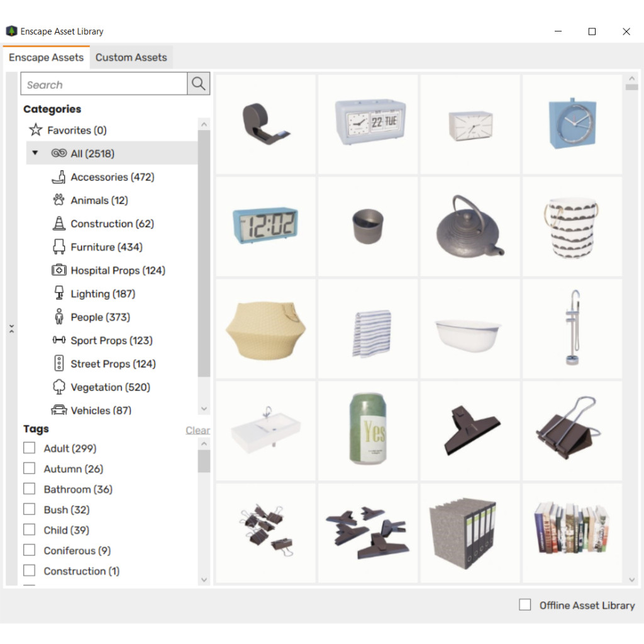644x644 pixels.
Task: Tick the Autumn (26) tag checkbox
Action: click(x=29, y=468)
